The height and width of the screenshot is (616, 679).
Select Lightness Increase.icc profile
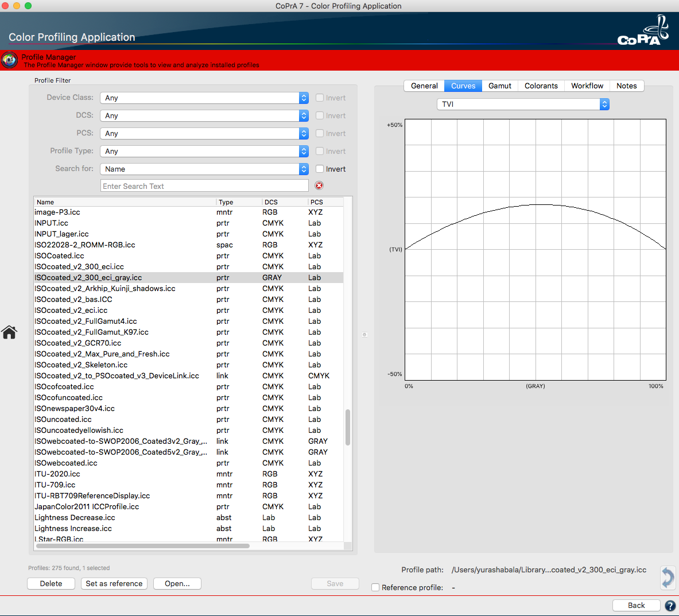click(x=189, y=529)
